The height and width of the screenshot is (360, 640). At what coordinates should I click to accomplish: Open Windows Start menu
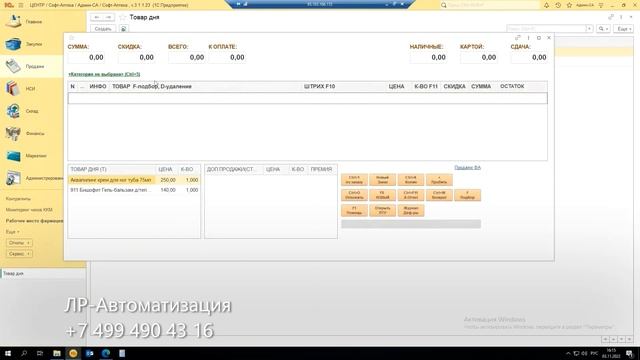click(8, 353)
